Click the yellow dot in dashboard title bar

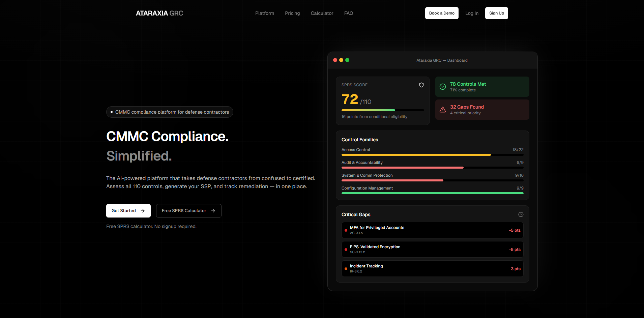coord(341,60)
